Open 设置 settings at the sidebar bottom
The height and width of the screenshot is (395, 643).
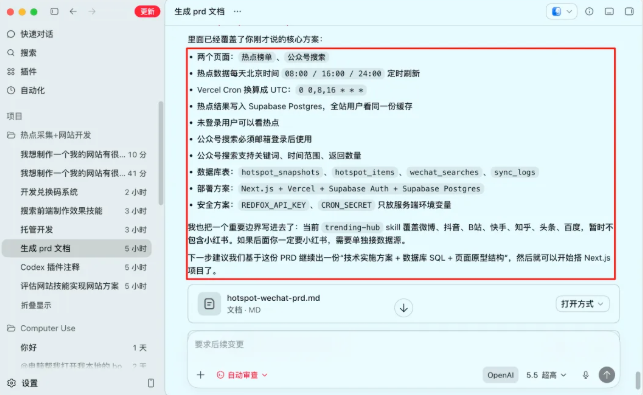(30, 383)
